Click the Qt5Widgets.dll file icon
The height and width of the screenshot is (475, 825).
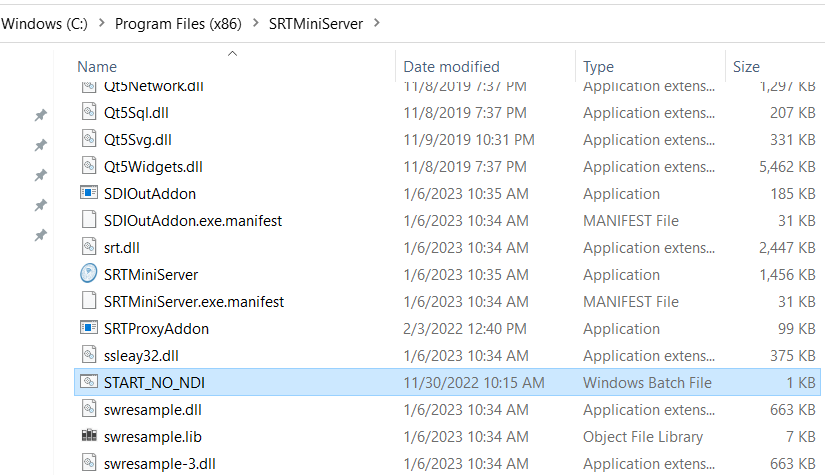click(x=89, y=166)
